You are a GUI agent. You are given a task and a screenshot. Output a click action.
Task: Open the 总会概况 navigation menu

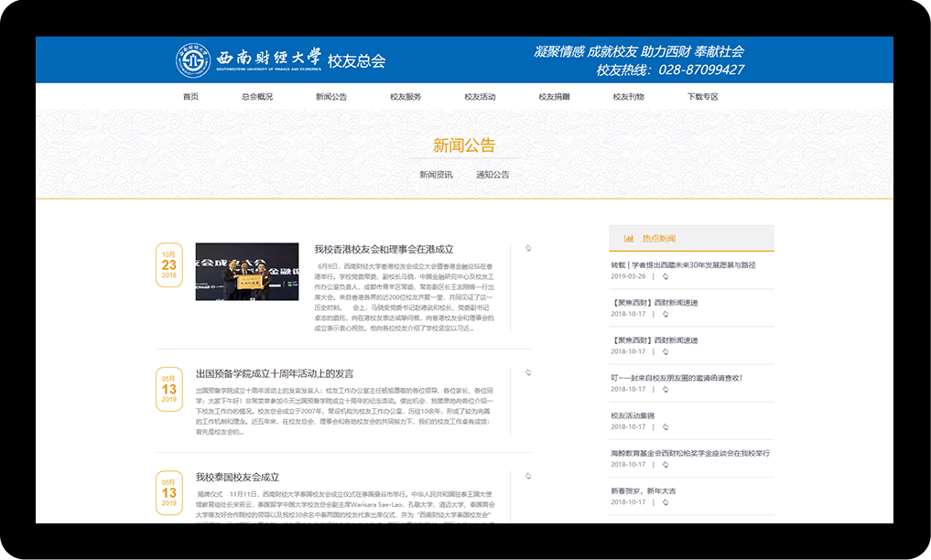point(257,97)
